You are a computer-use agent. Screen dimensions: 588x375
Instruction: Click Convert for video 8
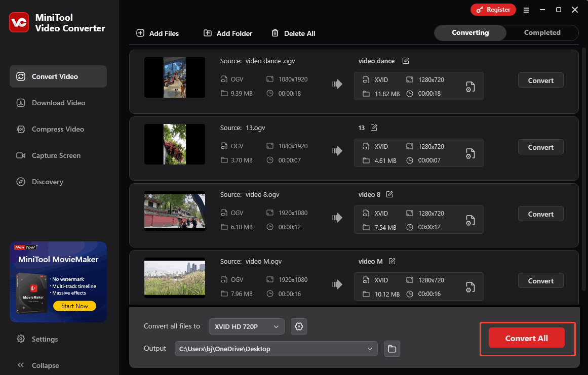tap(541, 214)
